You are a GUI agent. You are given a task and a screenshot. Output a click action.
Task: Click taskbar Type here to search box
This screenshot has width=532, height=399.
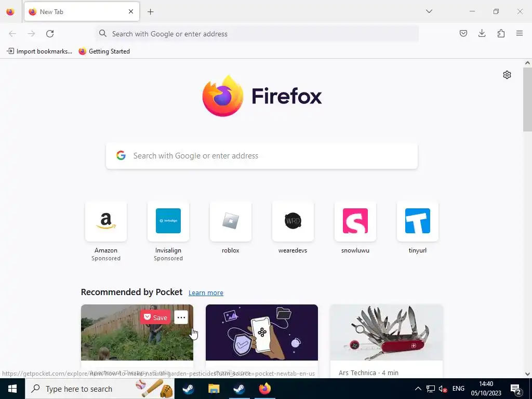(x=99, y=389)
